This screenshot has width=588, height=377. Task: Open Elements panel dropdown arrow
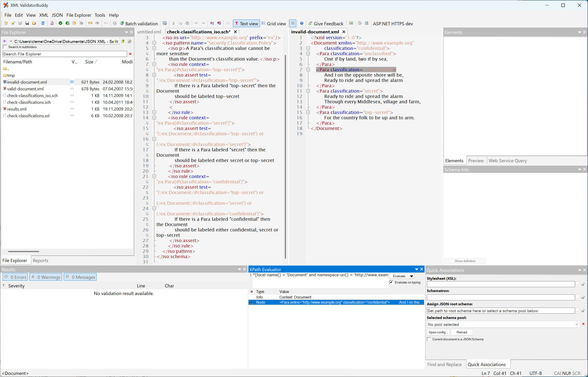pos(579,32)
